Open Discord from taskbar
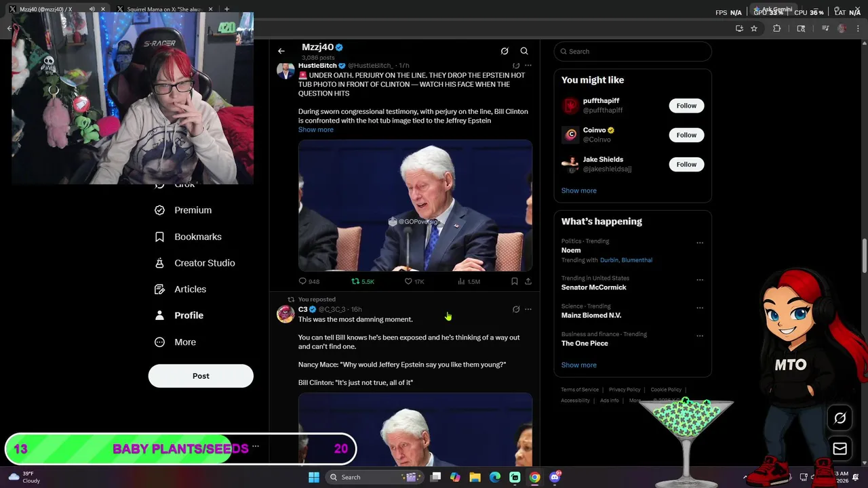The width and height of the screenshot is (868, 488). (555, 477)
